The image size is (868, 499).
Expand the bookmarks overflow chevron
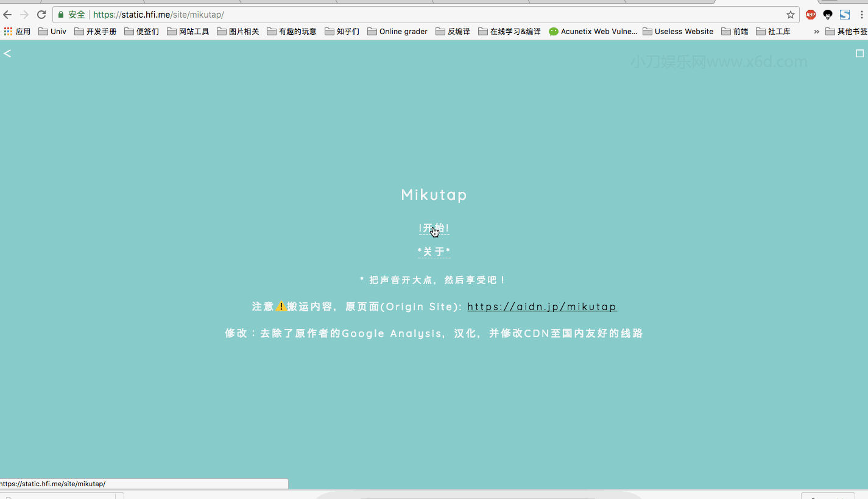(816, 31)
